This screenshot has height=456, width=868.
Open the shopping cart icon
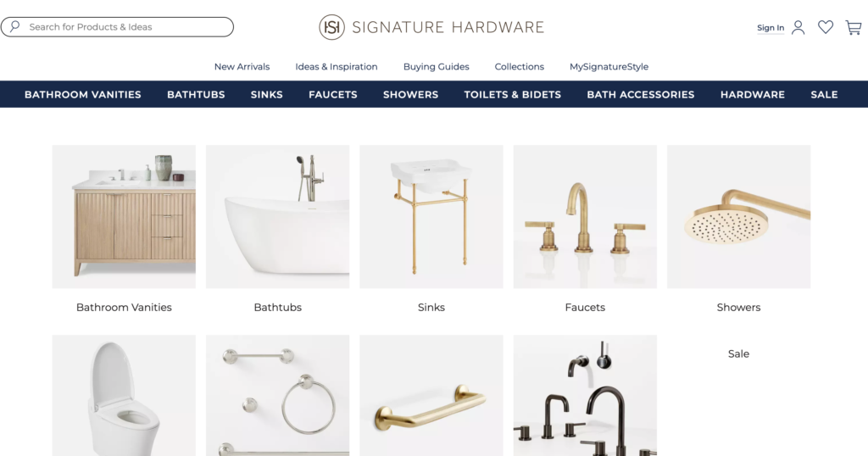coord(853,28)
